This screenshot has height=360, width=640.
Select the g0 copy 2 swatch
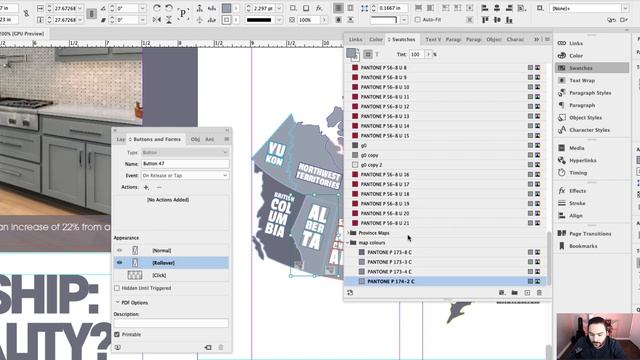(445, 165)
